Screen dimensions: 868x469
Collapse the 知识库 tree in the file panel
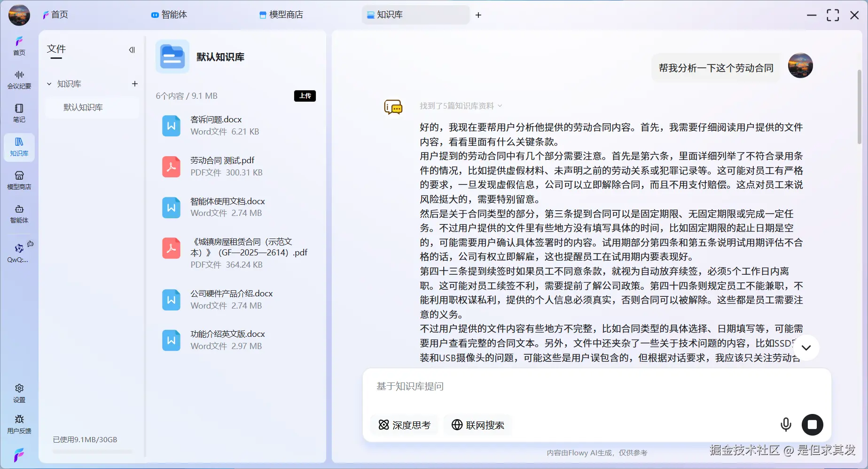[x=49, y=84]
